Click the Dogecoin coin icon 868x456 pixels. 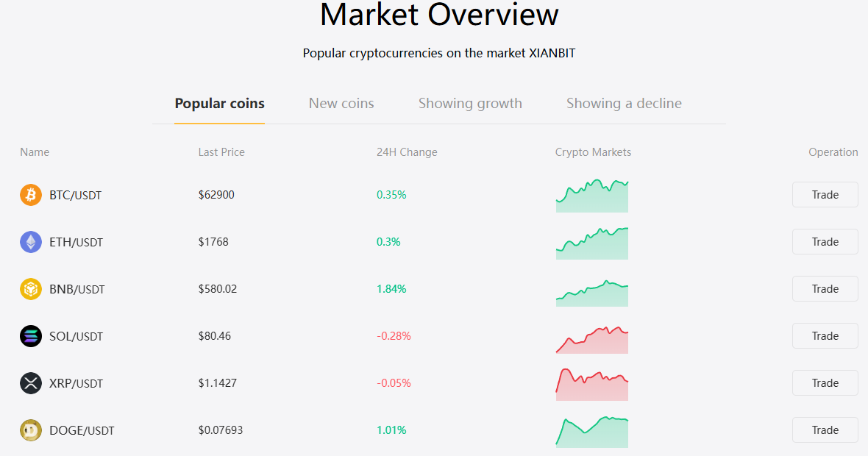pos(31,430)
